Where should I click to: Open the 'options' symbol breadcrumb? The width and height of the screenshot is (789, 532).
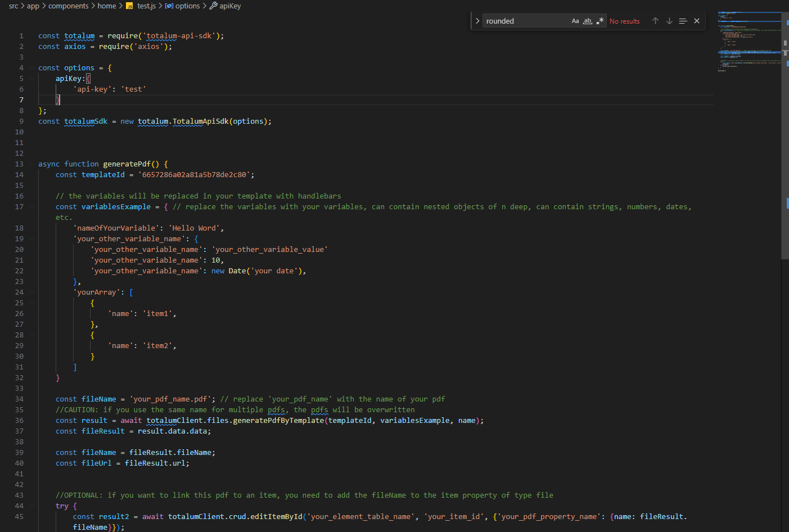[187, 6]
